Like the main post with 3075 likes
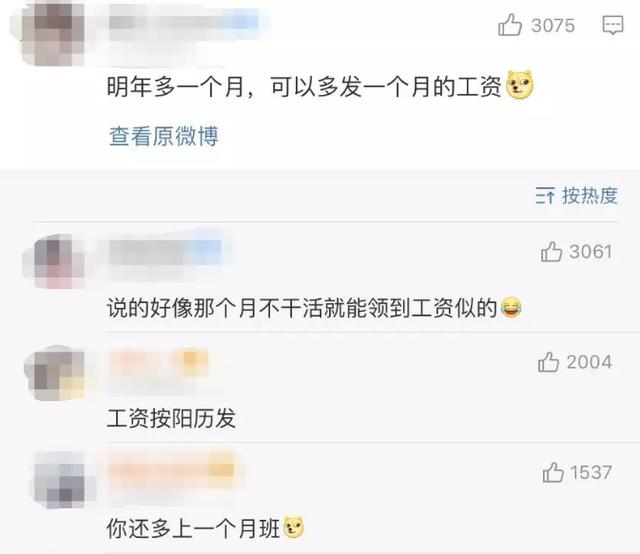The width and height of the screenshot is (640, 554). click(x=510, y=24)
